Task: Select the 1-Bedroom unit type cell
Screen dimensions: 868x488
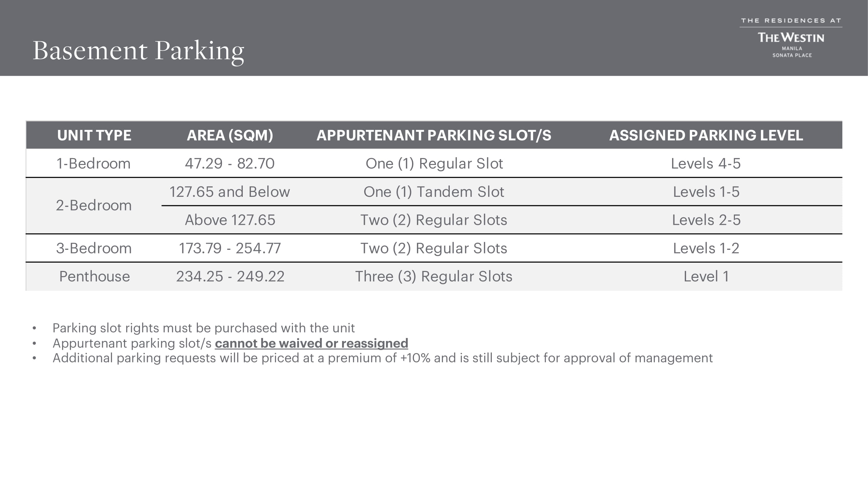Action: 93,164
